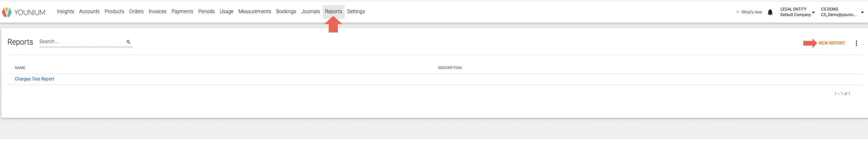Click the Younium logo

tap(23, 12)
